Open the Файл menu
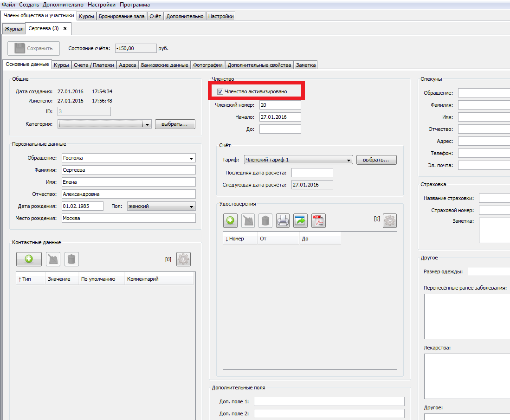Screen dimensions: 510x420 coord(8,5)
